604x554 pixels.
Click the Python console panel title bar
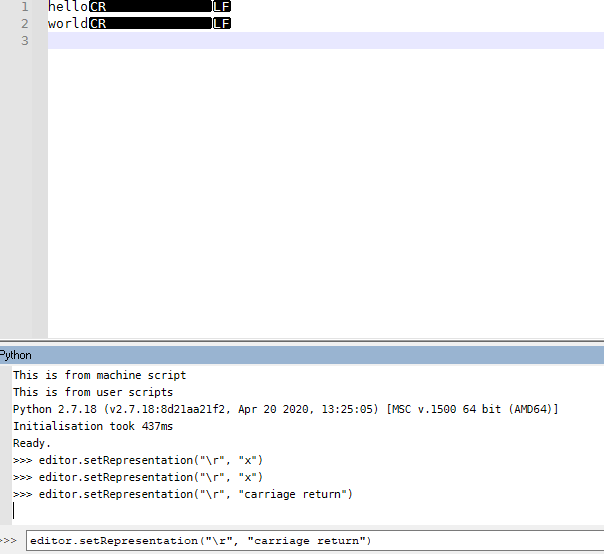(x=302, y=355)
